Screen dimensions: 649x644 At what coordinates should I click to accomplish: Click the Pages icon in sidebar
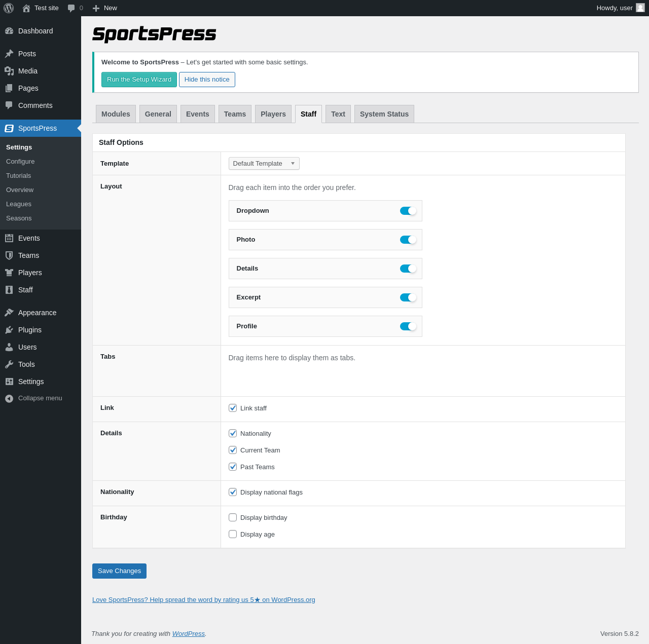[9, 88]
